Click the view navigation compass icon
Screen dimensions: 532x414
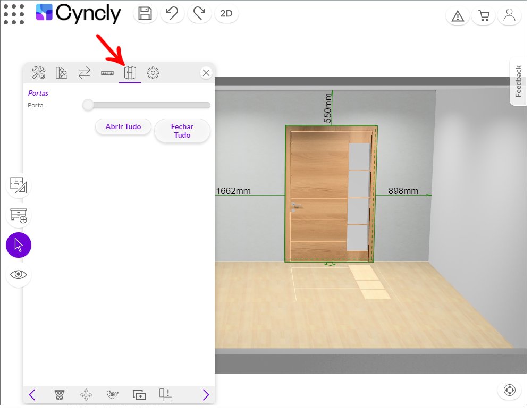click(509, 390)
